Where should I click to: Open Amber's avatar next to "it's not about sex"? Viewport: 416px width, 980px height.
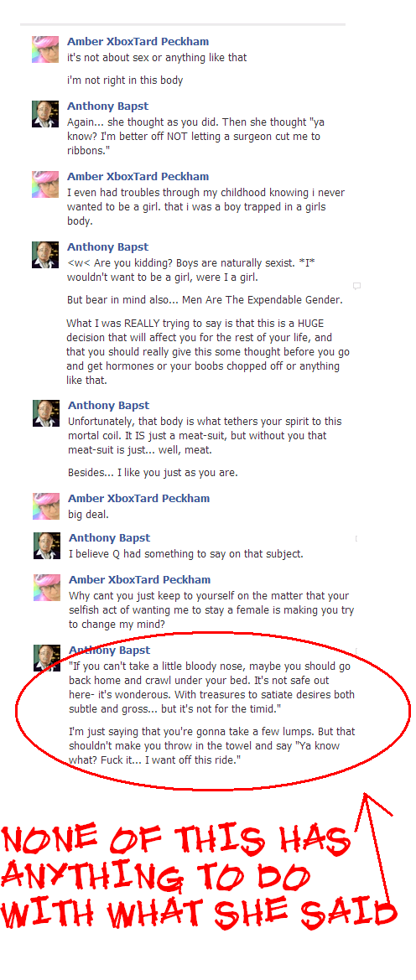[45, 49]
